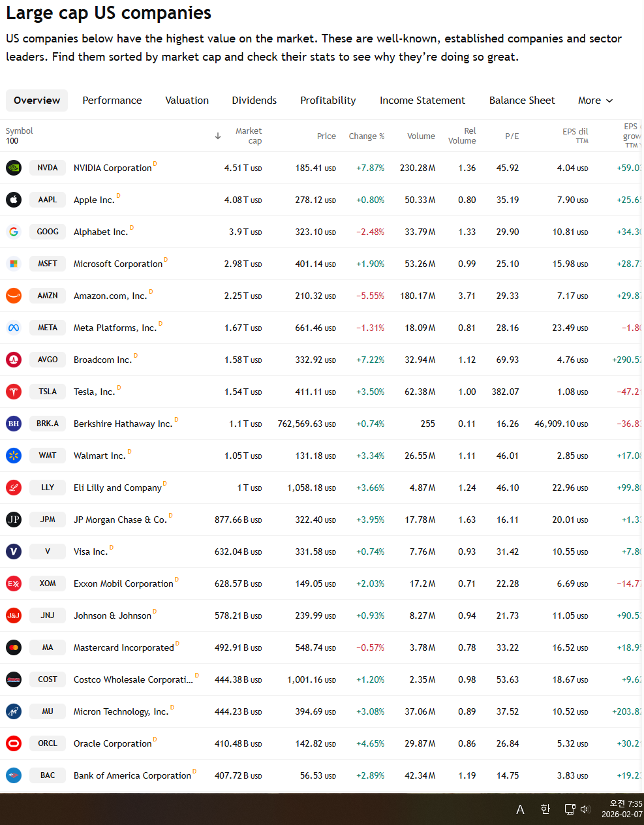Click the Visa logo icon
The width and height of the screenshot is (644, 825).
[14, 552]
